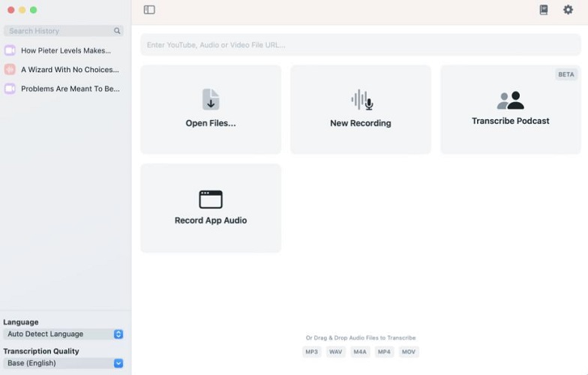Click the New Recording microphone waveform icon
588x375 pixels.
coord(361,100)
